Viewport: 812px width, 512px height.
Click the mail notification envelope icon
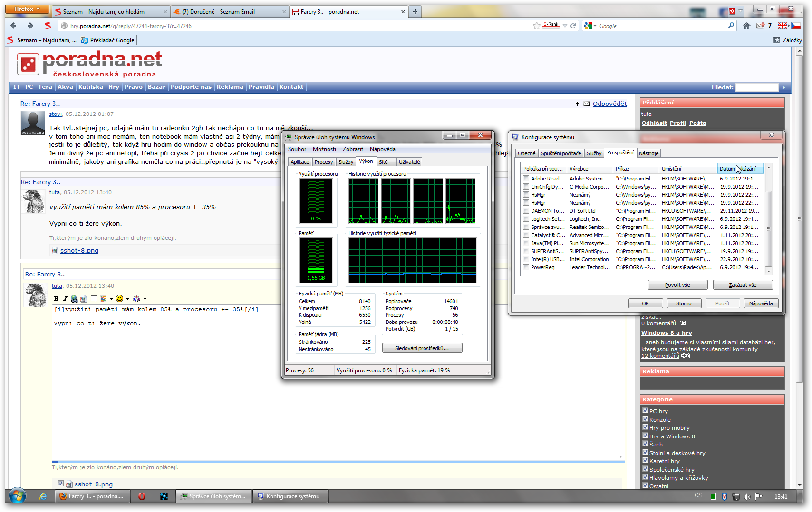pos(761,26)
